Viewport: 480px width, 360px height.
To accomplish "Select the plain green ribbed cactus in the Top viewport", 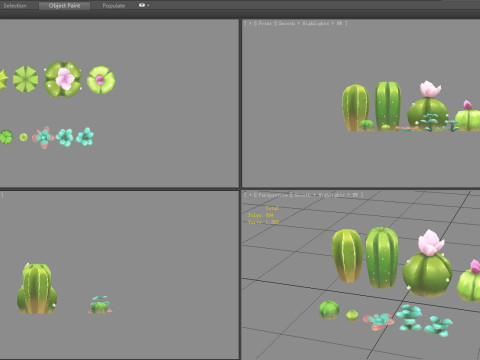I will click(25, 79).
